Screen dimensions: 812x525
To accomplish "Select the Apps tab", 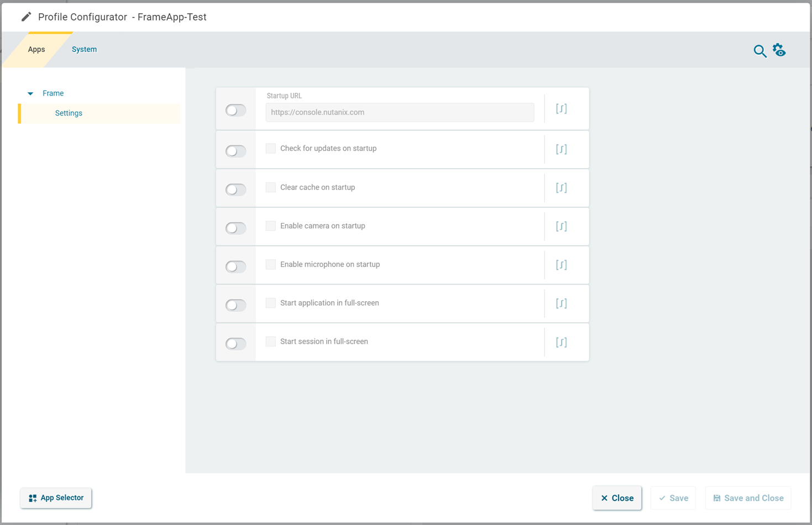I will coord(36,49).
